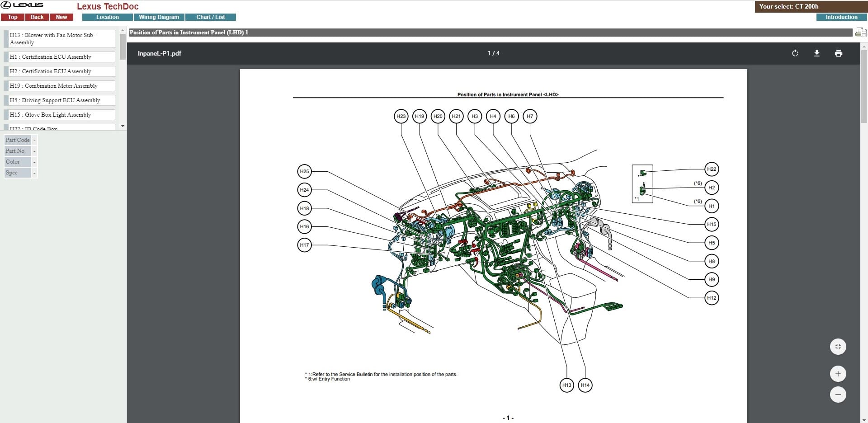Click 'Your select: CT 200h' label
Viewport: 868px width, 423px height.
(789, 6)
